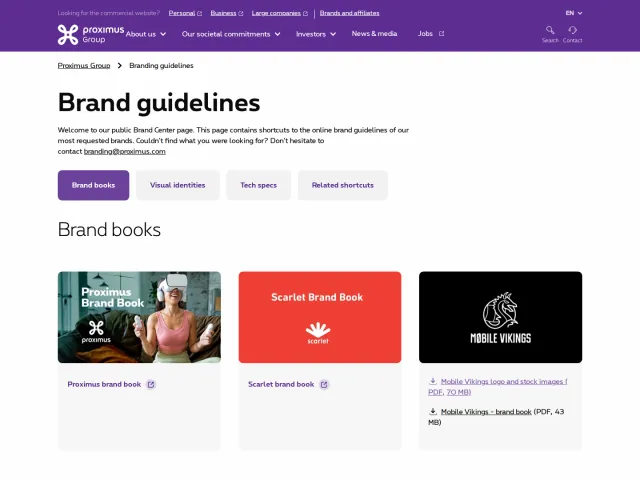This screenshot has width=640, height=480.
Task: Click the Brand guidelines page heading
Action: click(x=159, y=102)
